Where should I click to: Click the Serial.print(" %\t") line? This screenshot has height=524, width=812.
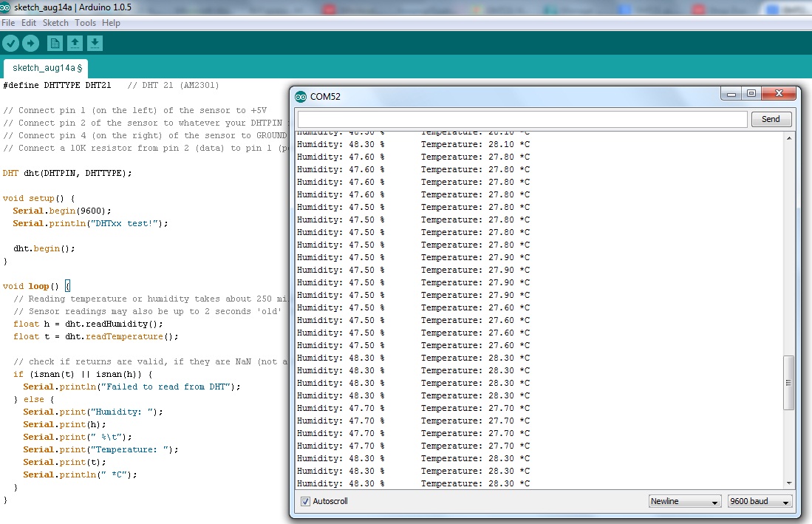[78, 437]
